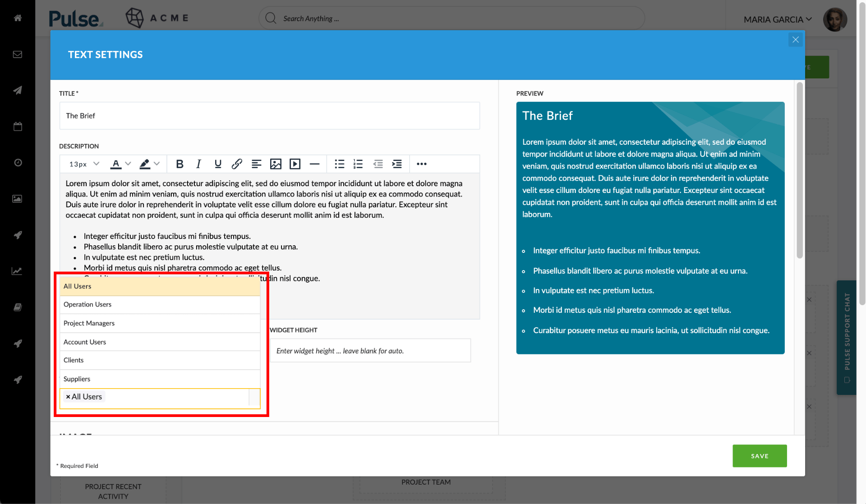Click the green Save button

pyautogui.click(x=760, y=456)
